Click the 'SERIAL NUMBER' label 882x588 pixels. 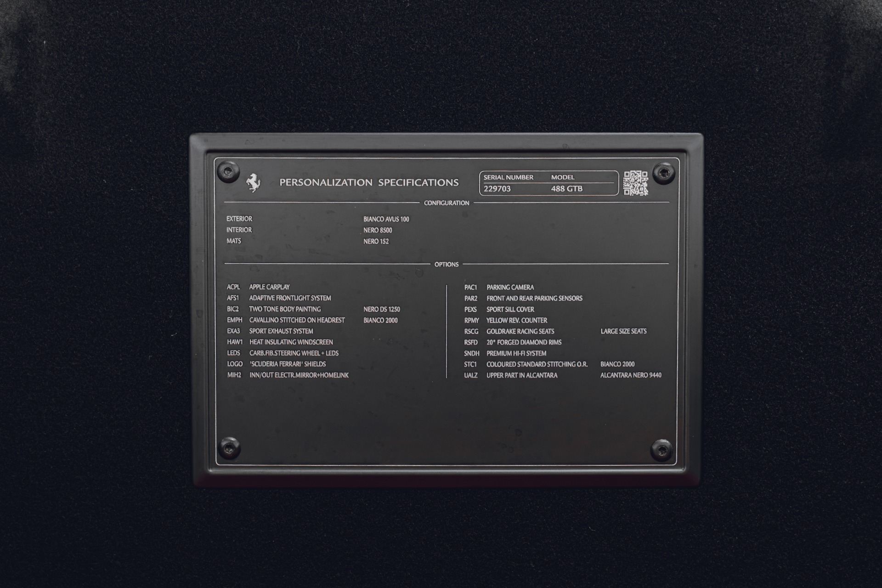point(508,177)
